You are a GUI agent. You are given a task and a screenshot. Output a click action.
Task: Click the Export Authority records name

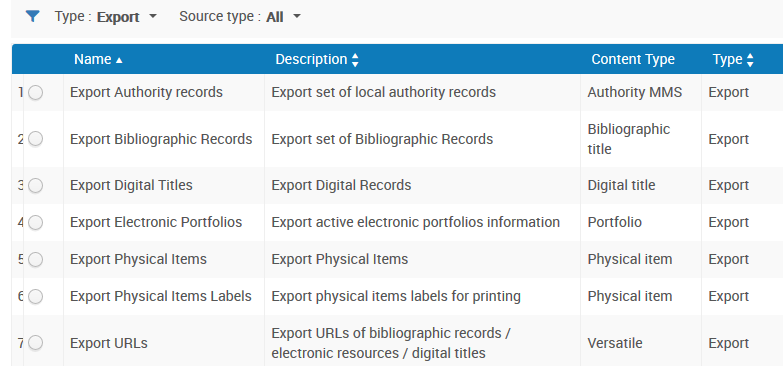(x=146, y=92)
